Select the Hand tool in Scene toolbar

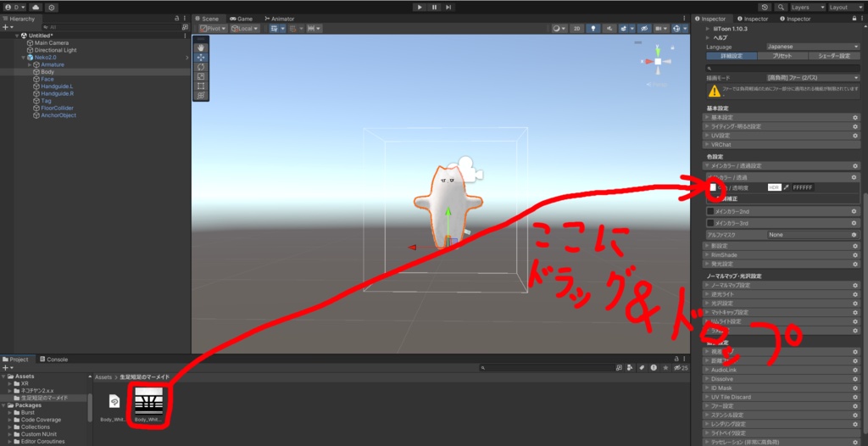click(x=200, y=47)
